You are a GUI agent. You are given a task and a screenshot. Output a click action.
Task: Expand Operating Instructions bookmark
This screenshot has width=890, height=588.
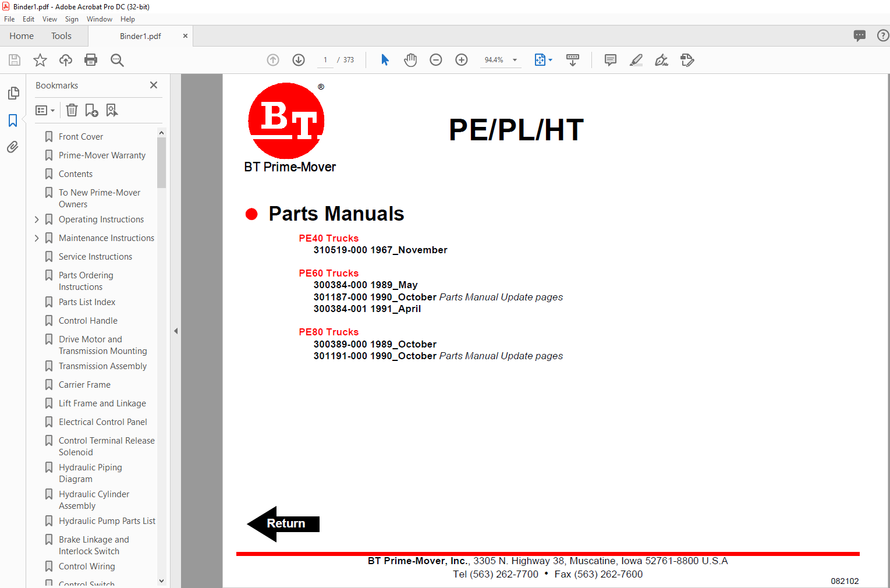pyautogui.click(x=37, y=219)
